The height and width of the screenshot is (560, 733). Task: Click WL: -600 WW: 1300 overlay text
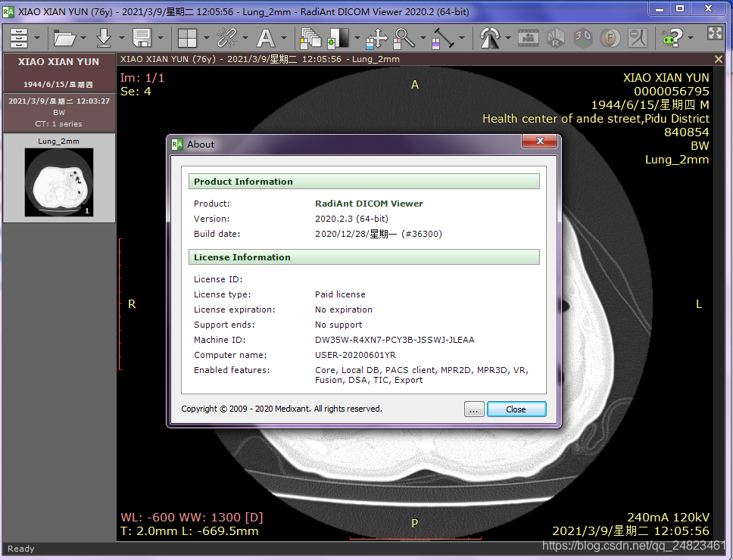click(x=192, y=518)
